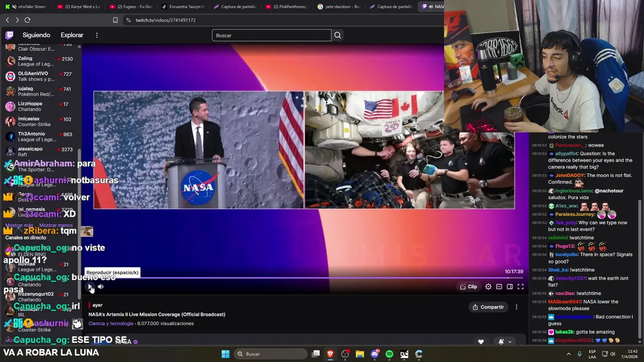This screenshot has height=362, width=644.
Task: Open jujalag channel in the sidebar
Action: [x=39, y=92]
